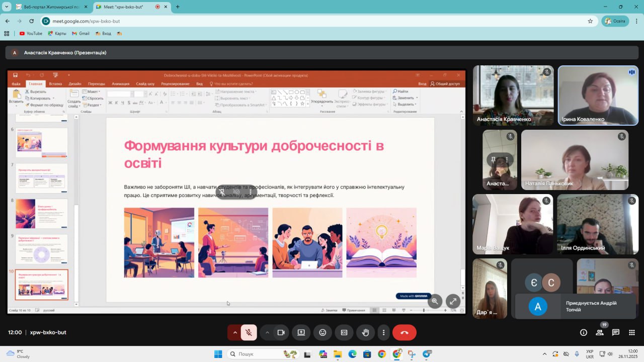Image resolution: width=644 pixels, height=362 pixels.
Task: Click Ірина Коваленко's video tile
Action: 598,96
